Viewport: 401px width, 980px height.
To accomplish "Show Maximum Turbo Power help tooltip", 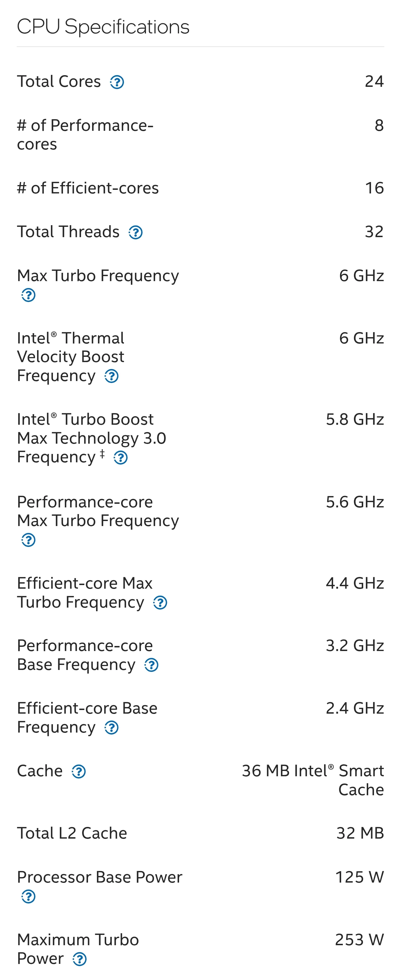I will point(80,959).
